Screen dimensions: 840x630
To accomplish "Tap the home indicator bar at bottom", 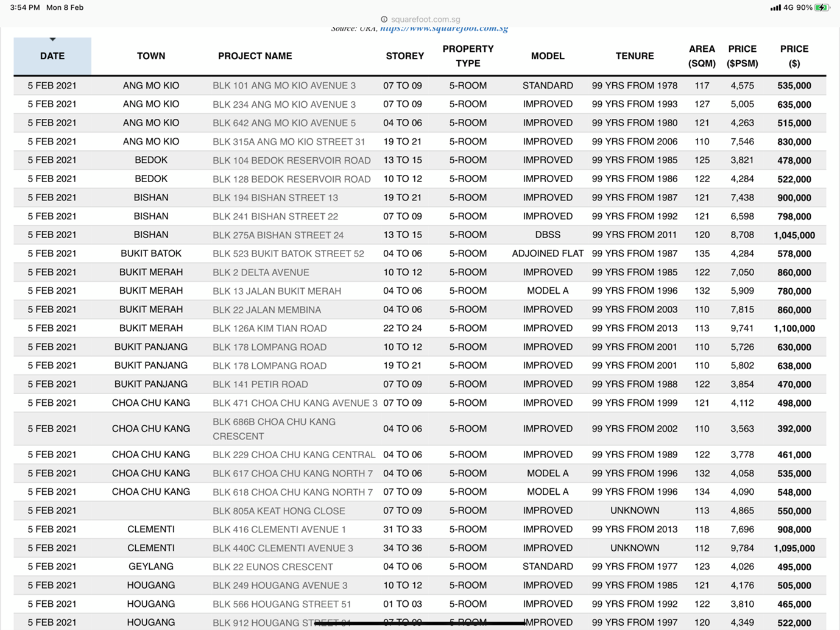I will [x=420, y=623].
